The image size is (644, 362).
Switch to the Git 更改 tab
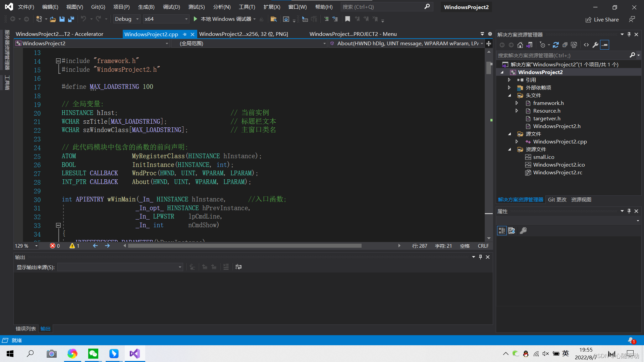coord(557,199)
